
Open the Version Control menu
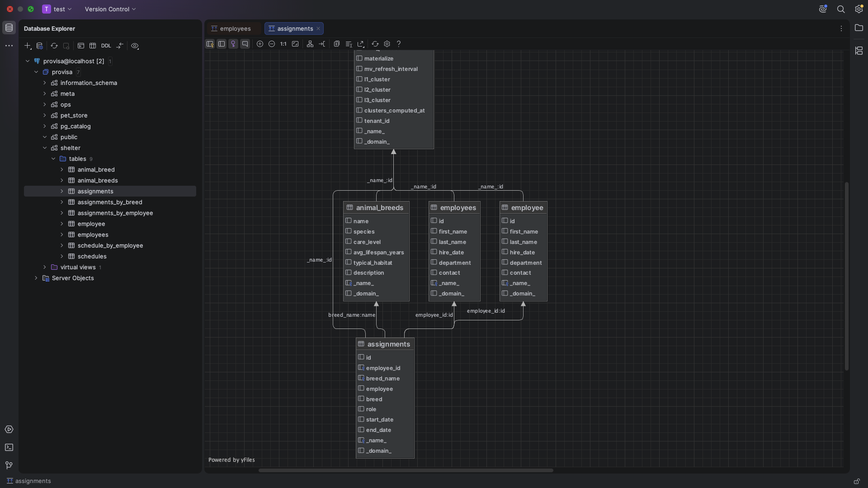(x=110, y=9)
